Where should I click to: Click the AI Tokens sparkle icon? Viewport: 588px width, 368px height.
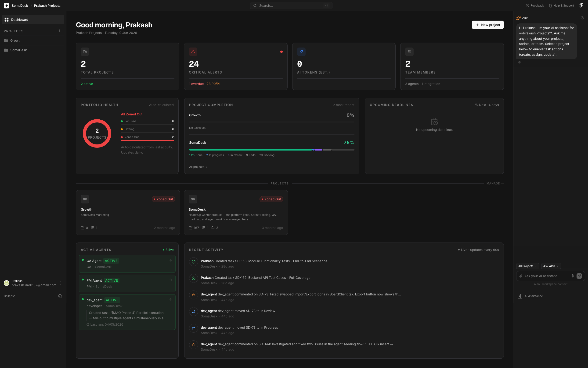(x=301, y=52)
